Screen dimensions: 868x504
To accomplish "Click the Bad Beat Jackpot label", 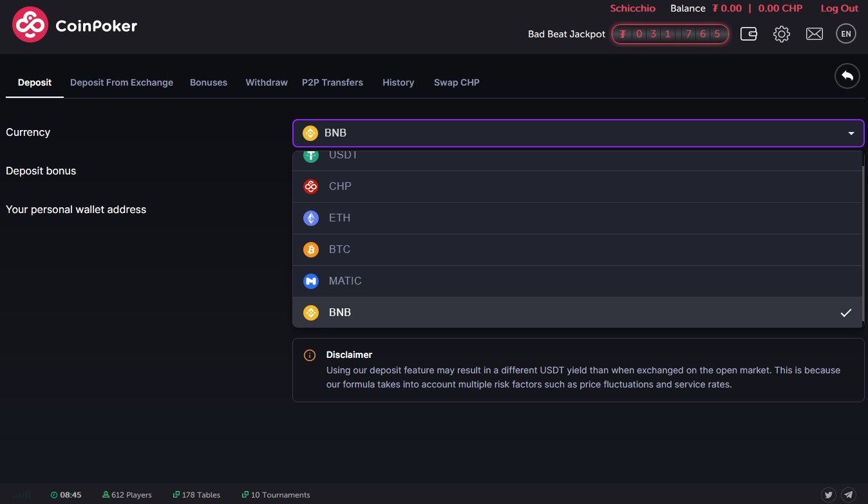I will pyautogui.click(x=567, y=34).
